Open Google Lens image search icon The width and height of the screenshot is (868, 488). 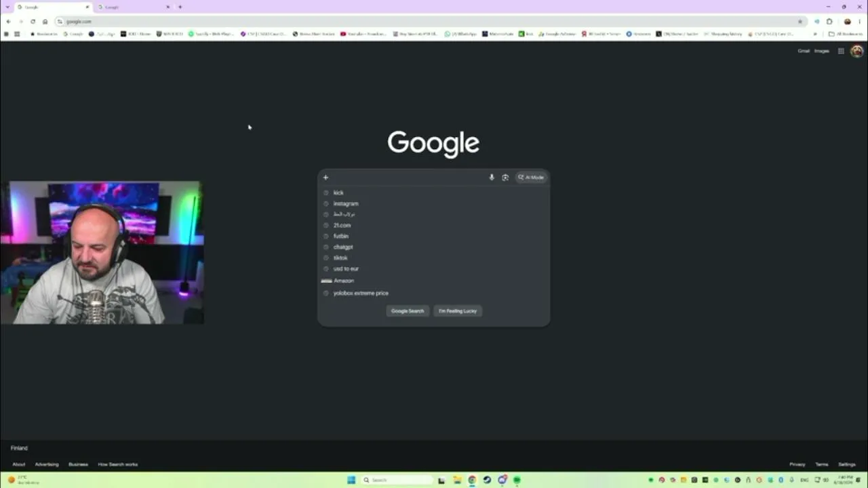(505, 178)
